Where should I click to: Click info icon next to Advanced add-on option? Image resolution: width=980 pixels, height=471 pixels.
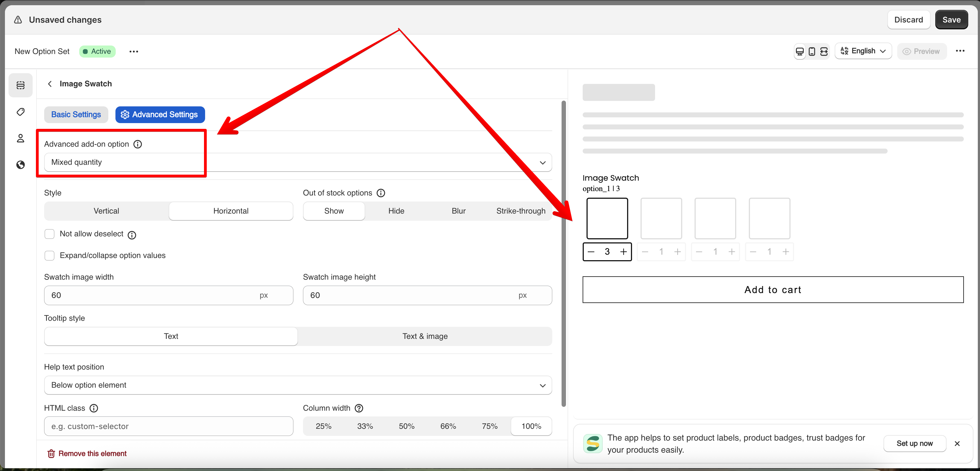(x=138, y=144)
